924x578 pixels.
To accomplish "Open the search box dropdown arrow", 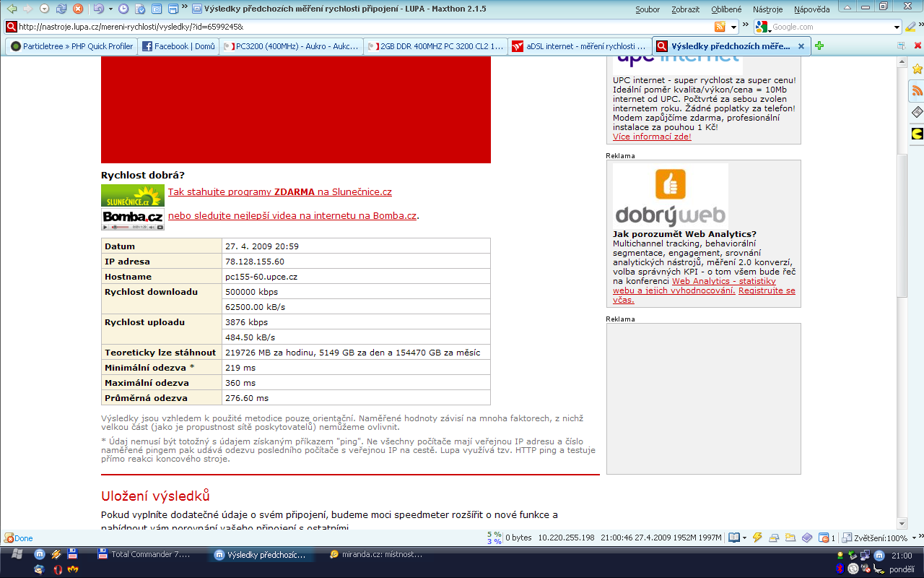I will (897, 27).
